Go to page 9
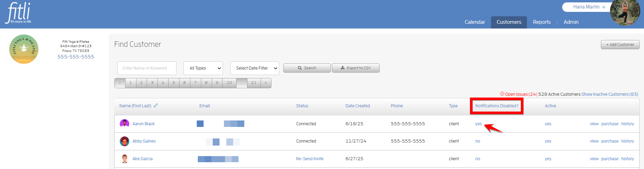 tap(217, 83)
